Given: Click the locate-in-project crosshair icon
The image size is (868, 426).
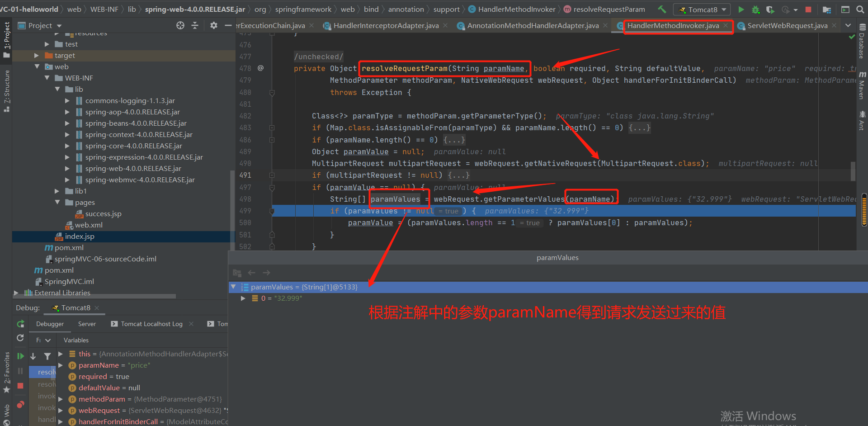Looking at the screenshot, I should coord(180,25).
